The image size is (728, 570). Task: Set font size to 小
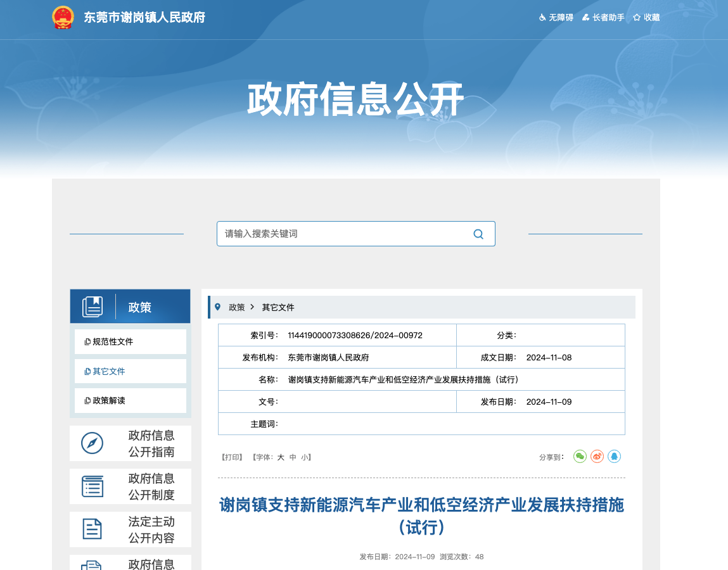[x=304, y=457]
